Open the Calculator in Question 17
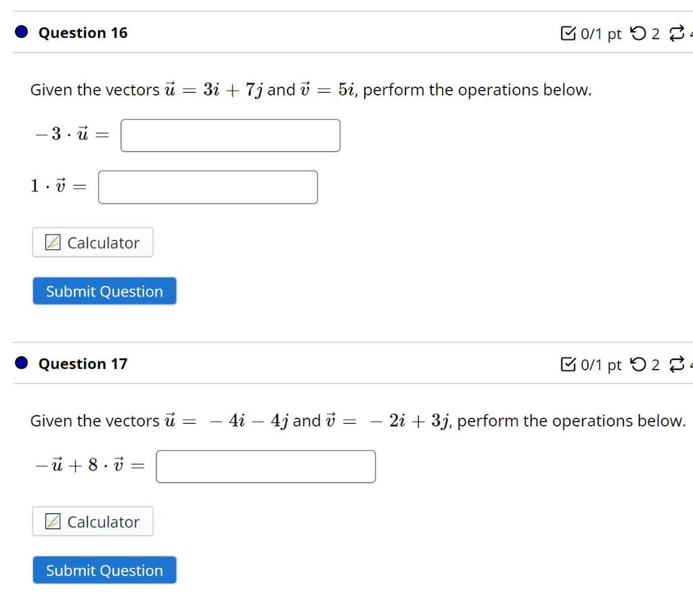 [92, 521]
